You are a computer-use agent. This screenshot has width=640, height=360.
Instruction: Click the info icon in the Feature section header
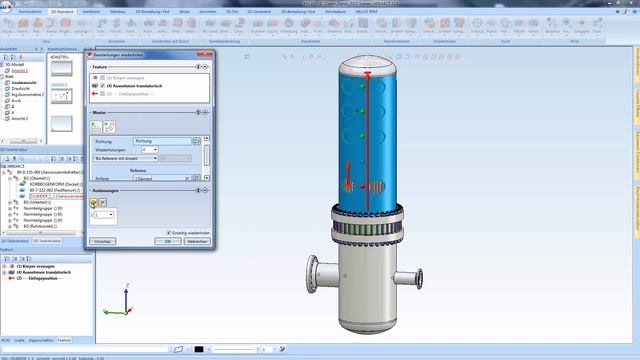click(x=199, y=67)
